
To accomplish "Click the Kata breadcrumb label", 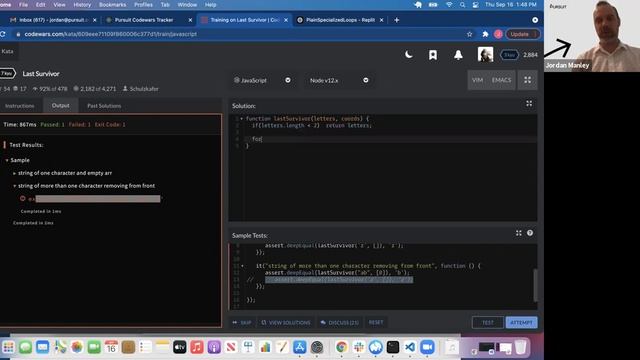I will pyautogui.click(x=7, y=51).
